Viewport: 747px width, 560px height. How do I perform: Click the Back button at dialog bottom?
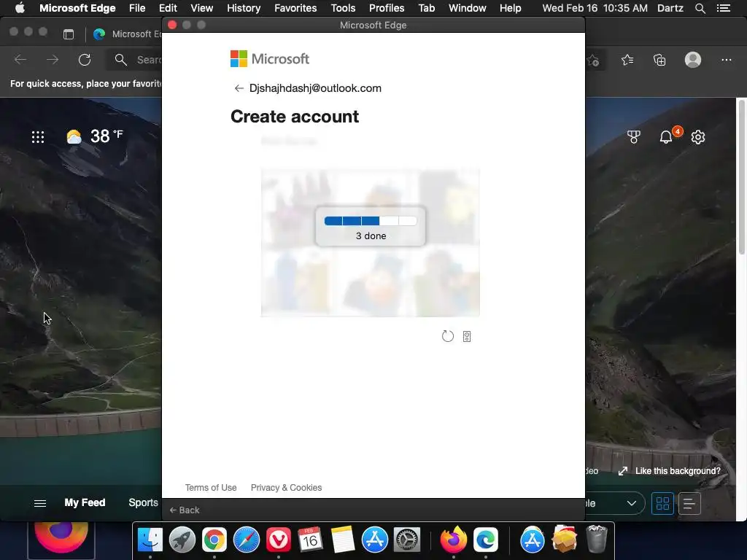[185, 510]
